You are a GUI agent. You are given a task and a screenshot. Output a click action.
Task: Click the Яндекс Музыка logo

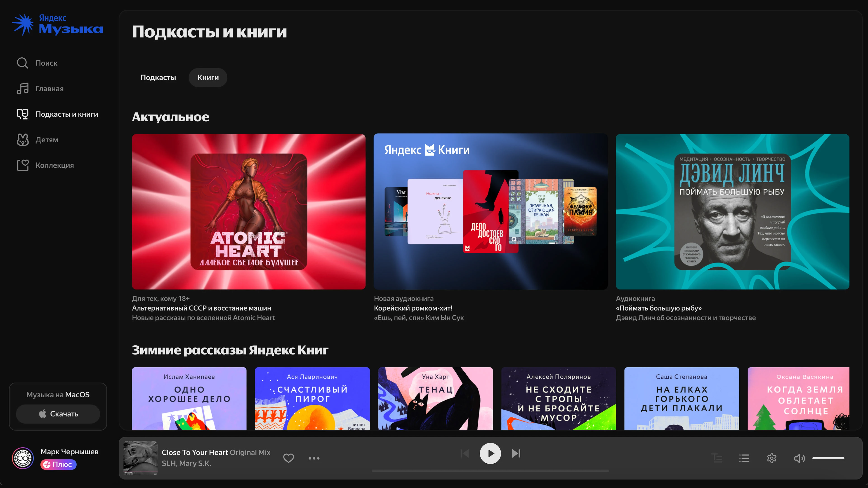58,25
